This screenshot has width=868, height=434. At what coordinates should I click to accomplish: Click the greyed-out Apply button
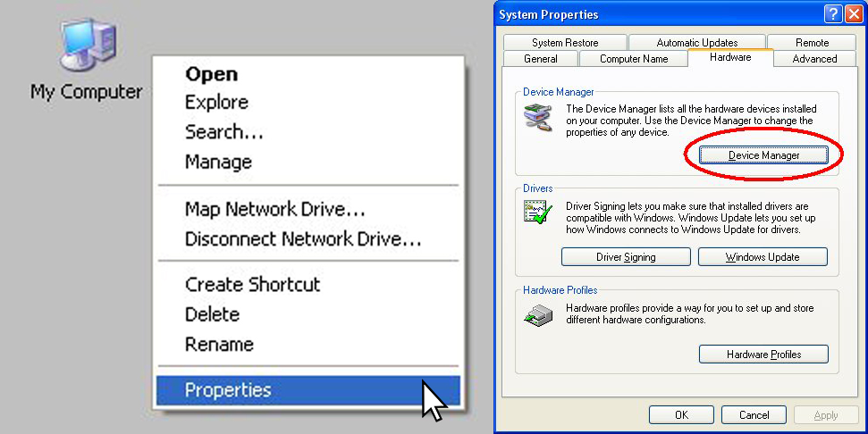pyautogui.click(x=826, y=415)
